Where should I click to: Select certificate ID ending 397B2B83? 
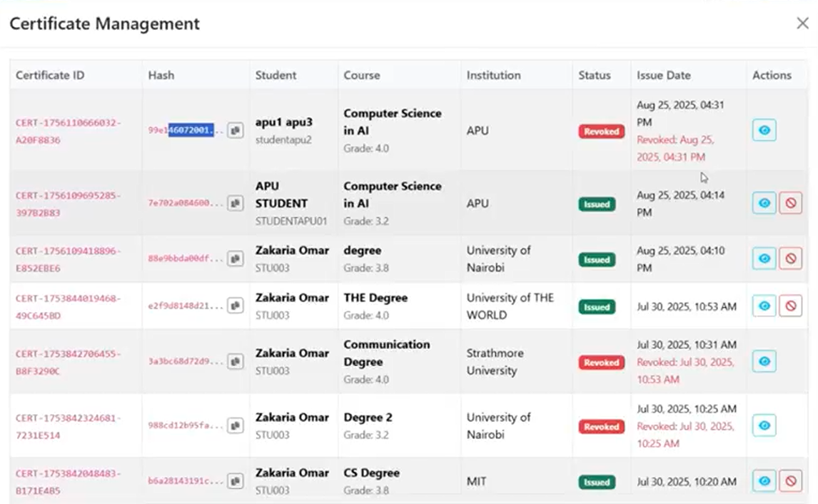[68, 204]
